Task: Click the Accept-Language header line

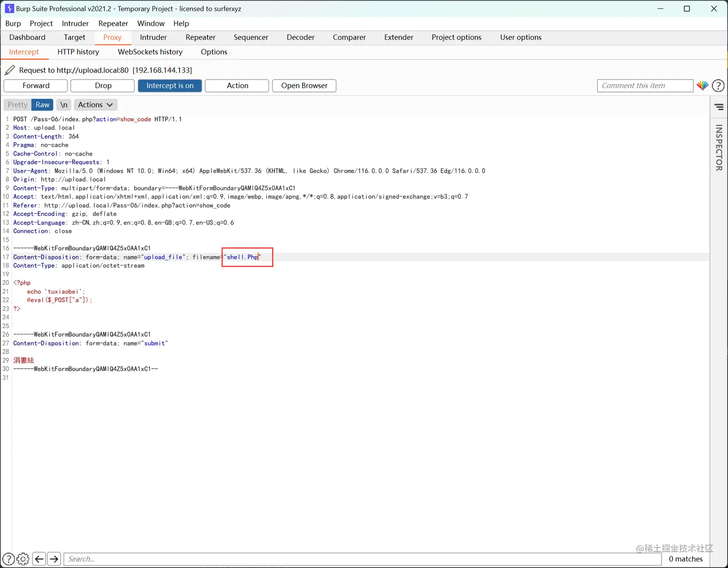Action: point(124,223)
